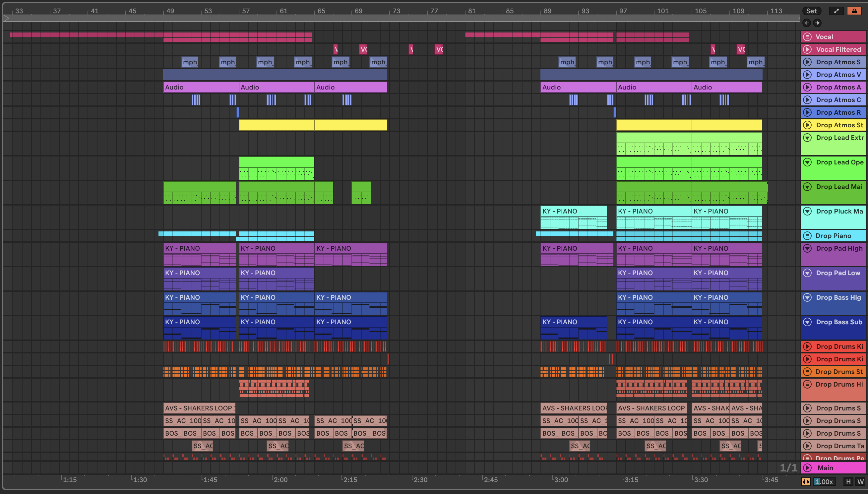Select the Drop Pad High track header
The height and width of the screenshot is (494, 868).
tap(839, 249)
